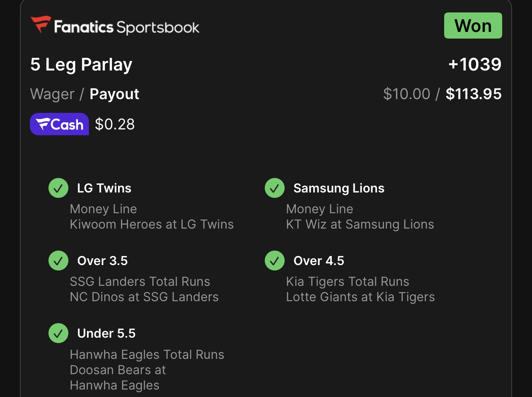Tap the $113.95 payout amount
Image resolution: width=532 pixels, height=397 pixels.
pos(474,94)
